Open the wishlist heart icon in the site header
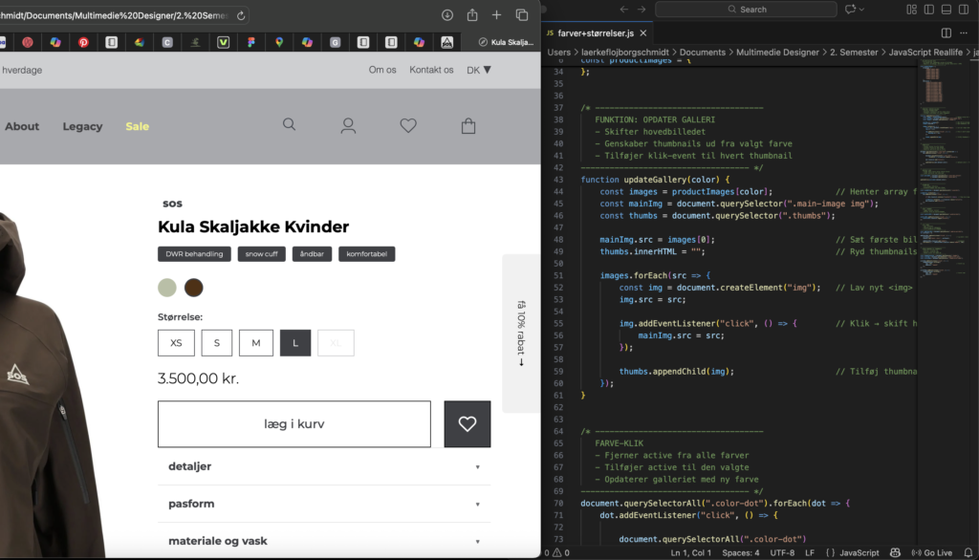This screenshot has height=560, width=979. coord(408,125)
